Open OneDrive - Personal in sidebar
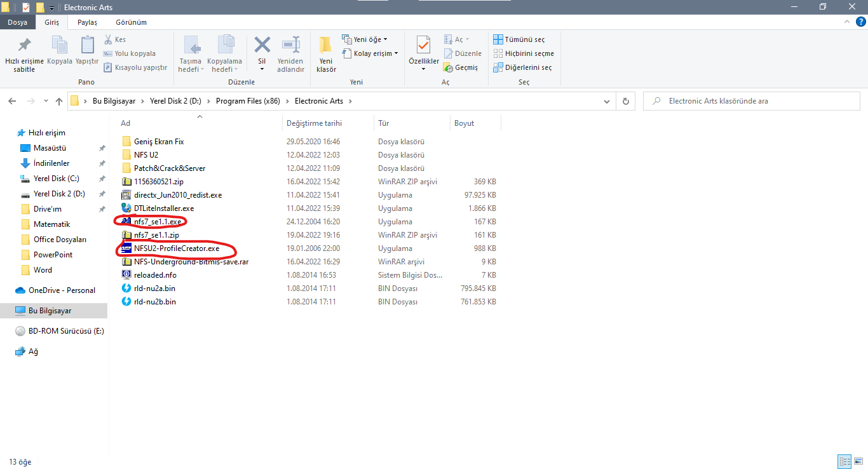The height and width of the screenshot is (469, 868). pyautogui.click(x=62, y=290)
